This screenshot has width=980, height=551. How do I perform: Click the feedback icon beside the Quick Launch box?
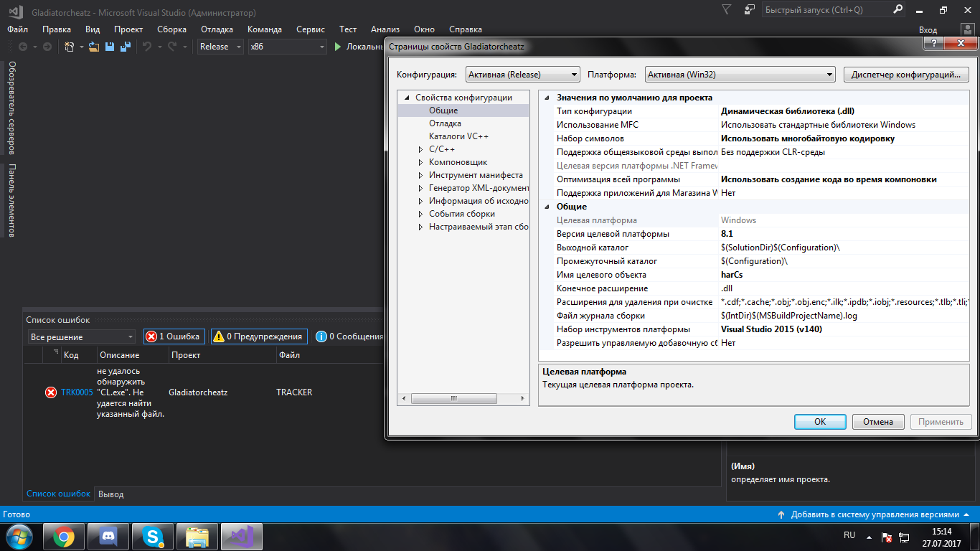coord(750,10)
